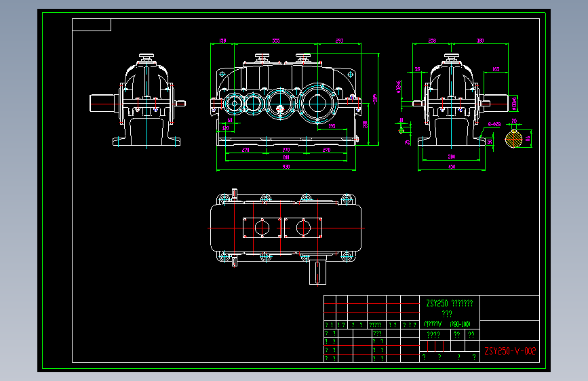
Task: Click the 50 base thickness dimension
Action: point(490,142)
